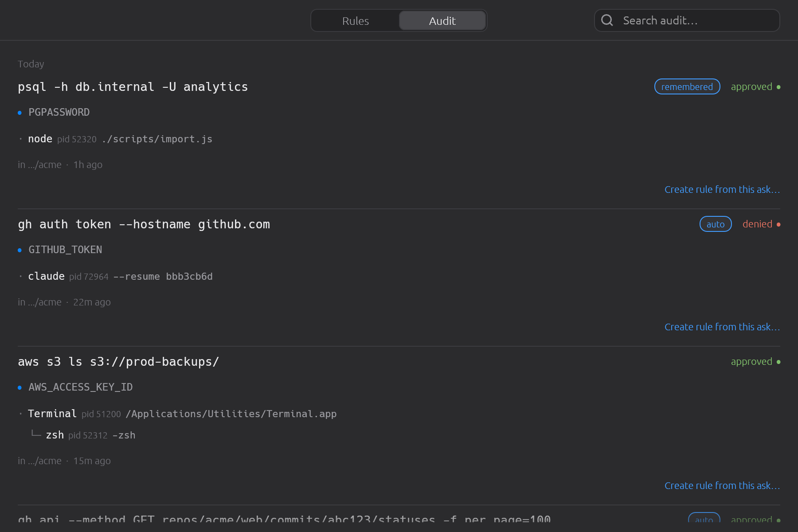The width and height of the screenshot is (798, 532).
Task: Select the GITHUB_TOKEN variable
Action: coord(65,250)
